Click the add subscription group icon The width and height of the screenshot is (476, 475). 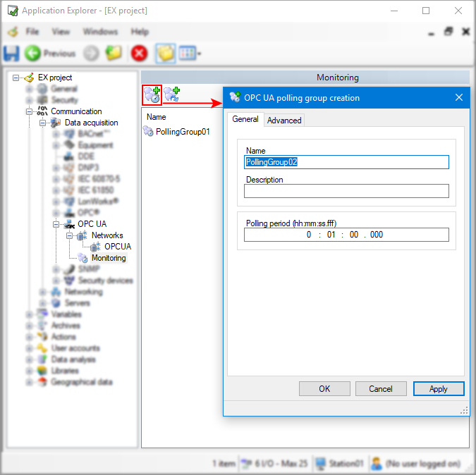171,94
